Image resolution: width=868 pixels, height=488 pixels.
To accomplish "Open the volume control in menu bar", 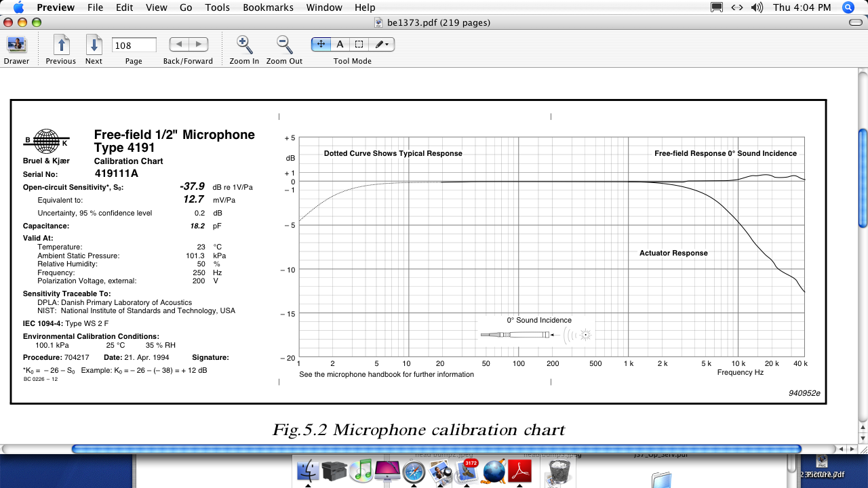I will coord(757,7).
